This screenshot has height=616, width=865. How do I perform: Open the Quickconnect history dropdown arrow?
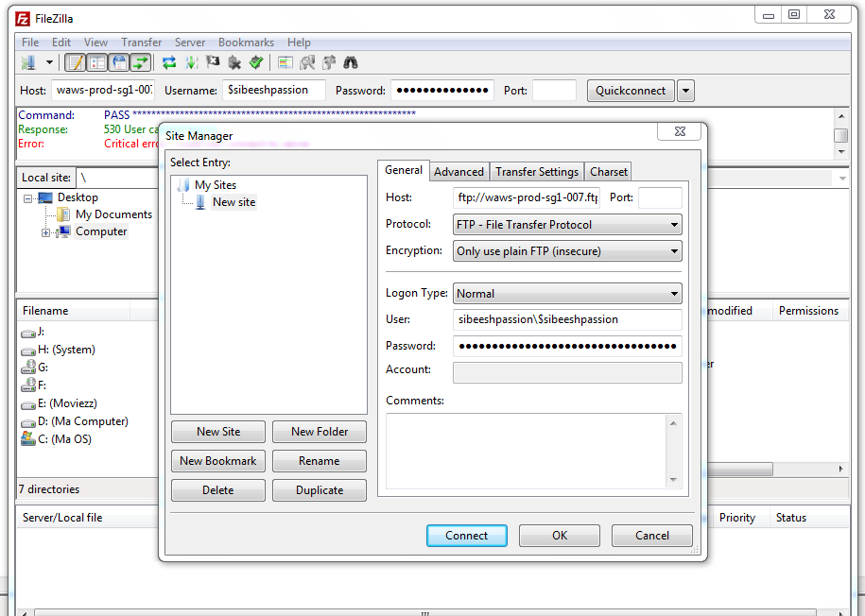(x=685, y=91)
